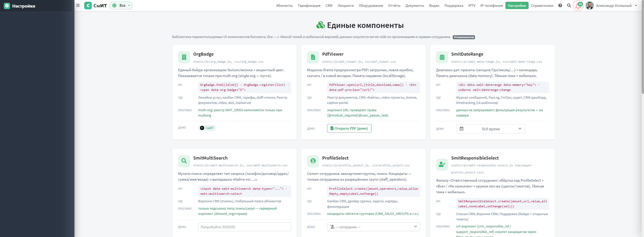
Task: Open the Все organization dropdown
Action: tap(121, 6)
